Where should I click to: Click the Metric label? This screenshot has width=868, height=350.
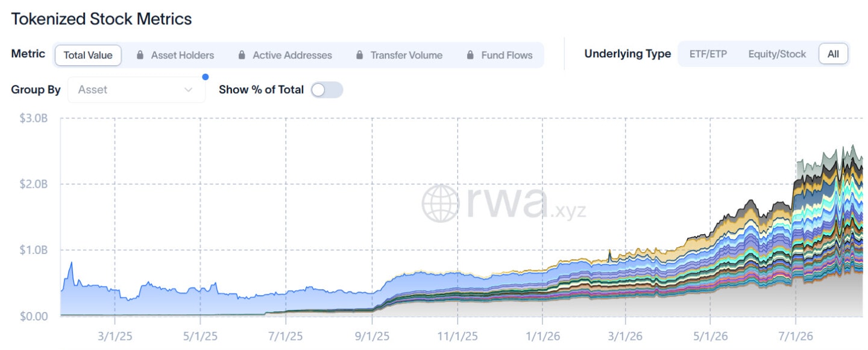[x=28, y=54]
